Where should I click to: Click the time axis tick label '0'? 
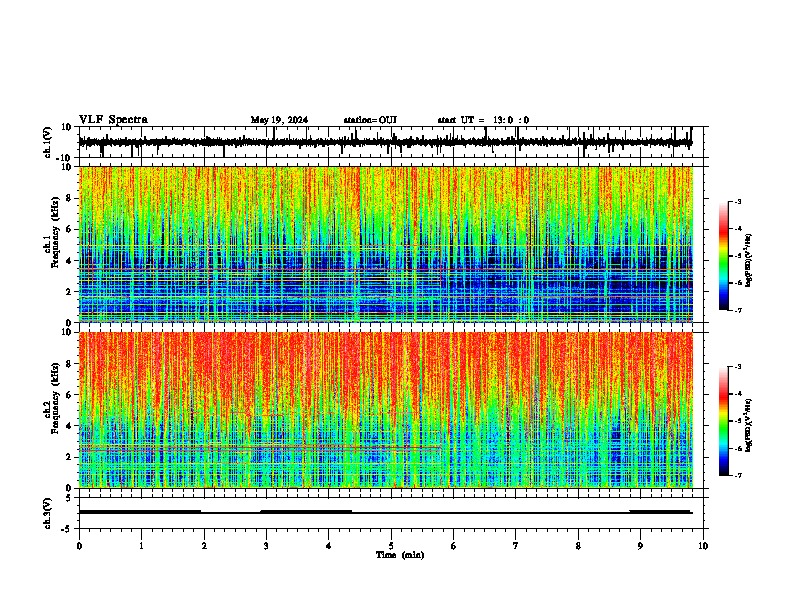[x=79, y=546]
